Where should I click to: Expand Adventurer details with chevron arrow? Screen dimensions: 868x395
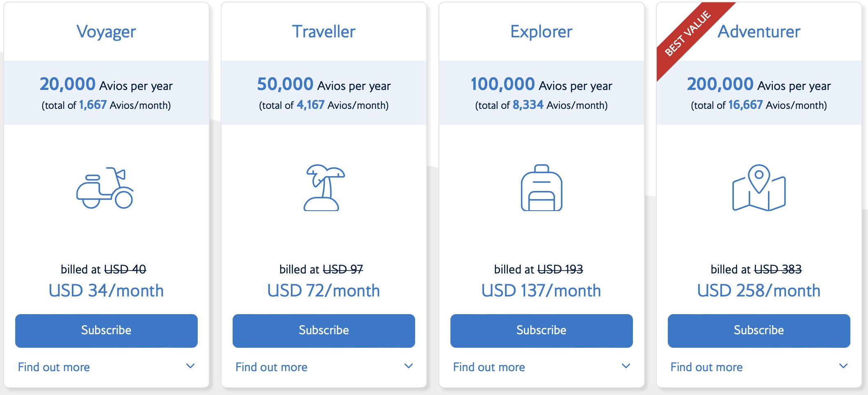pyautogui.click(x=843, y=366)
